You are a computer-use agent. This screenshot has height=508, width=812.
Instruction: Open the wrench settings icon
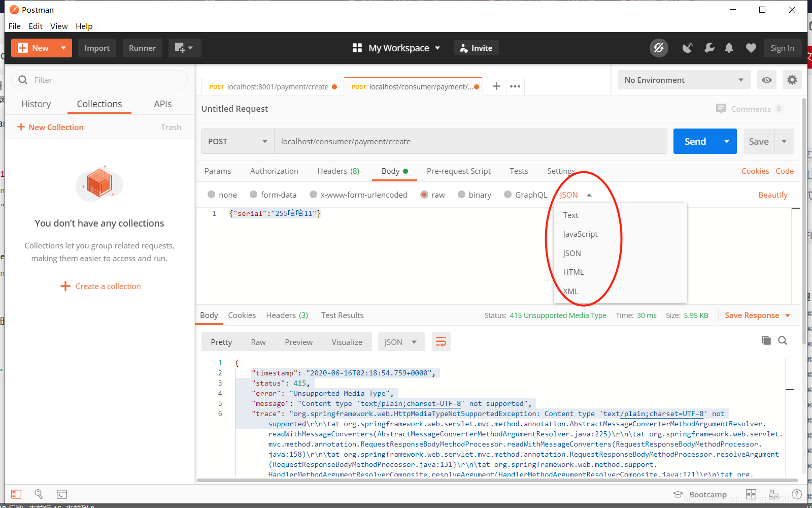click(x=709, y=48)
